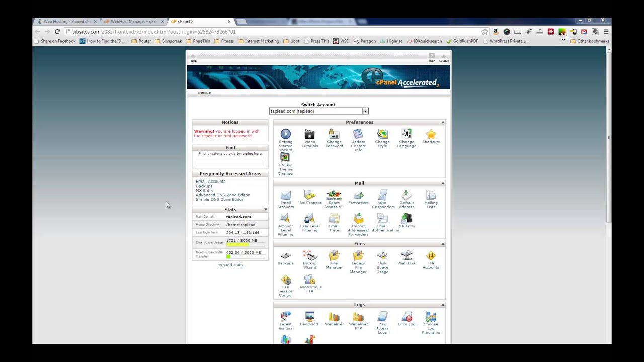The width and height of the screenshot is (644, 362).
Task: Open the Shortcuts star icon
Action: point(431,134)
